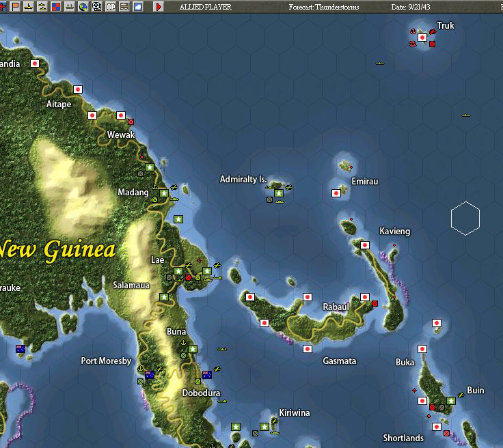The image size is (503, 448).
Task: Select the ship icon in open sea south of Truk
Action: tap(380, 64)
